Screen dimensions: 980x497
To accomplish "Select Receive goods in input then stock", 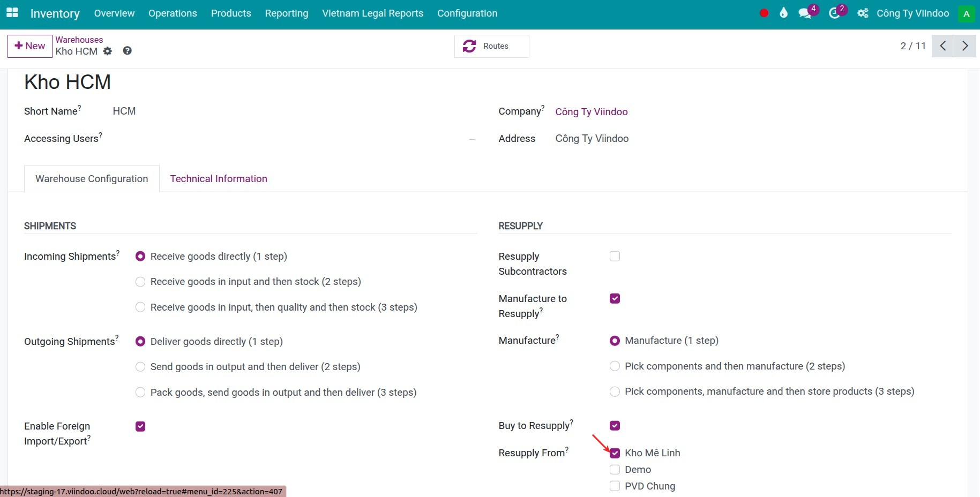I will click(140, 282).
